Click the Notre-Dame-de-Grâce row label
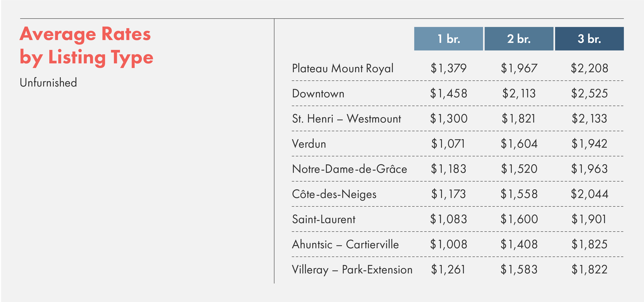This screenshot has height=302, width=644. click(350, 169)
